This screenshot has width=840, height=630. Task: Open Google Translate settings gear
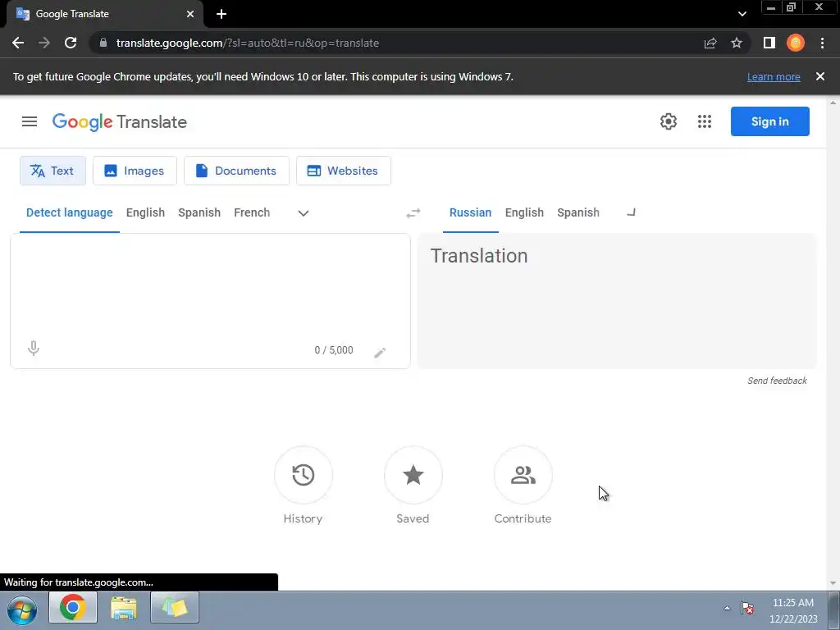coord(668,121)
